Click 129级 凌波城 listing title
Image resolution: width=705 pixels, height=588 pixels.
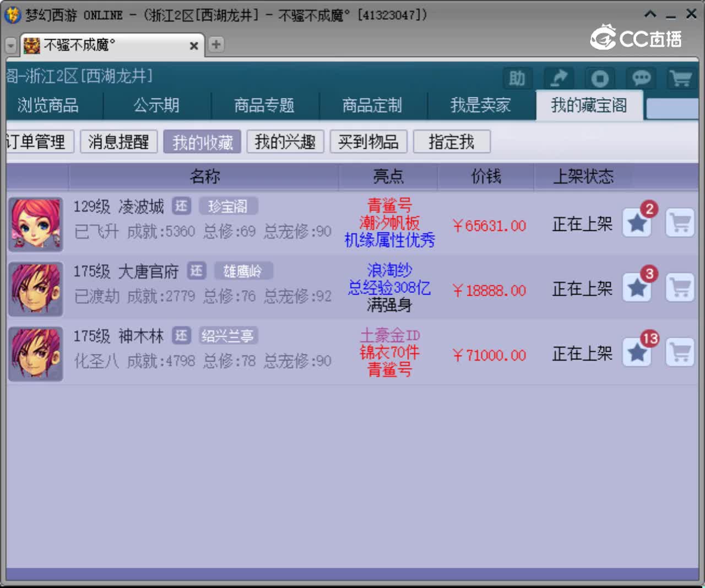(x=119, y=206)
